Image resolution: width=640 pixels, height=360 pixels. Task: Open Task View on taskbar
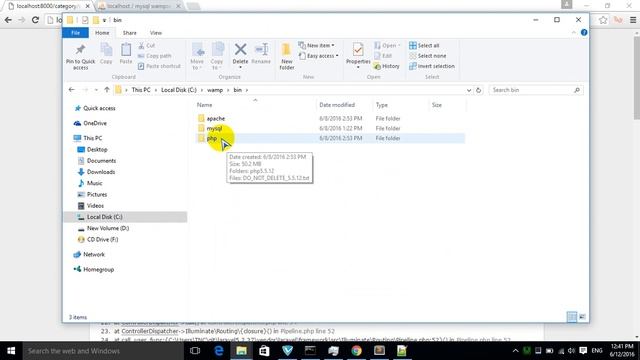(x=196, y=351)
